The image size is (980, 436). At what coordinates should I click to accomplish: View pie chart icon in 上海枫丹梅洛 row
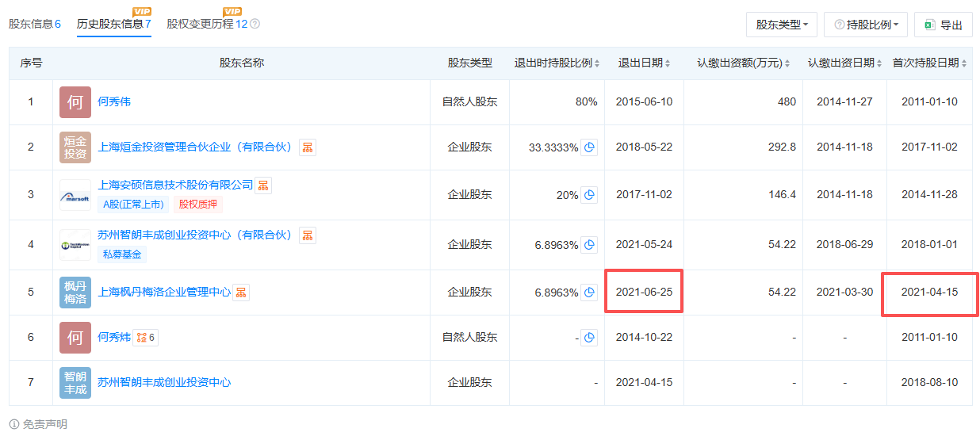[x=589, y=293]
